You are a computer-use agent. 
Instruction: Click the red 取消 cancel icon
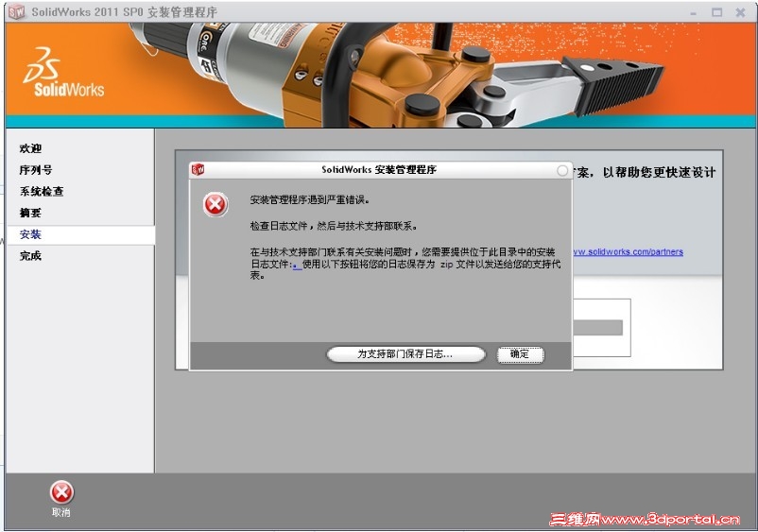click(x=61, y=492)
